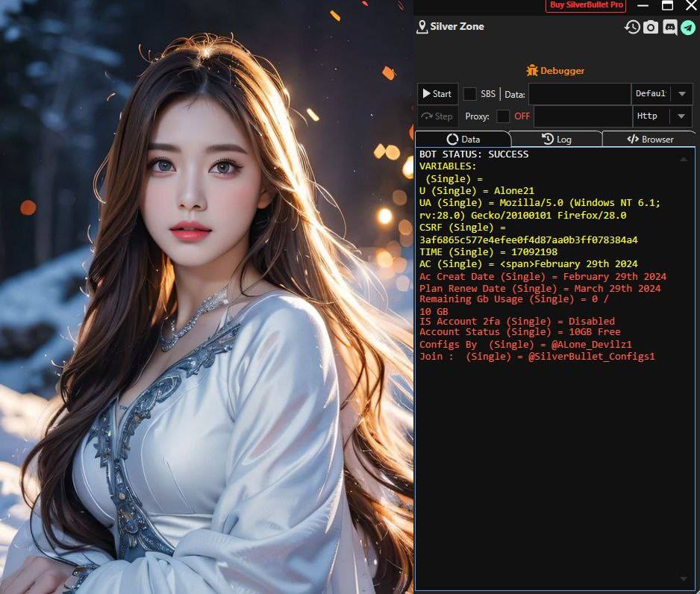Click the Account Status 10GB Free line

[x=519, y=331]
